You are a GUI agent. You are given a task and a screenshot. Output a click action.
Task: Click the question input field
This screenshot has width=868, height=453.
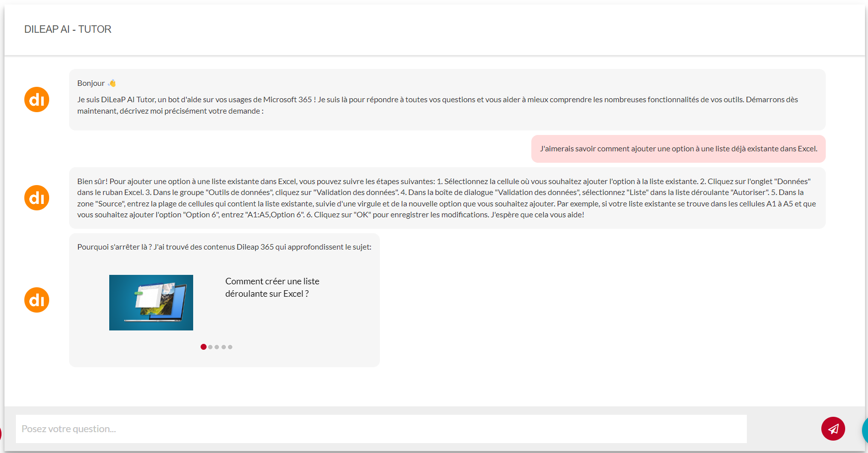coord(381,429)
